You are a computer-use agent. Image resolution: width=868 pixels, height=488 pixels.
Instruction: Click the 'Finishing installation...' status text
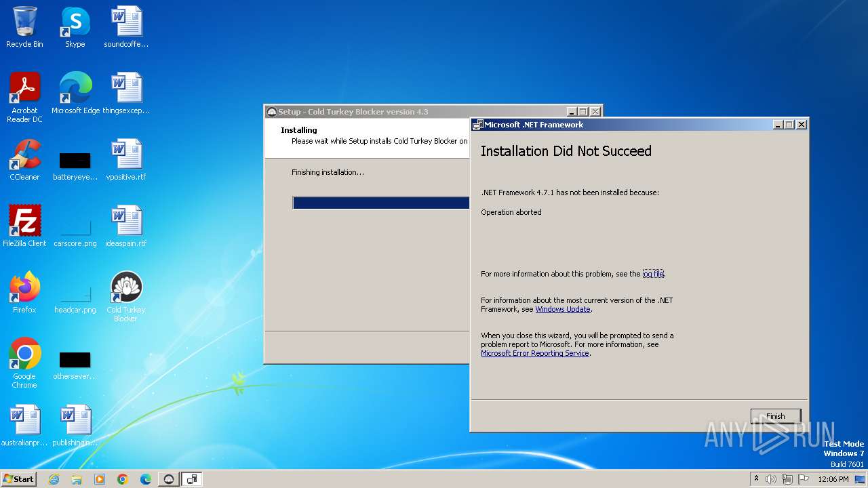pyautogui.click(x=328, y=172)
